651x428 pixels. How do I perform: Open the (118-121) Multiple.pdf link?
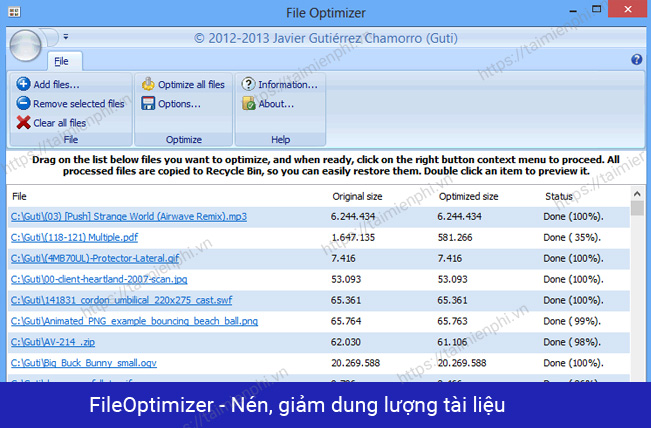74,237
